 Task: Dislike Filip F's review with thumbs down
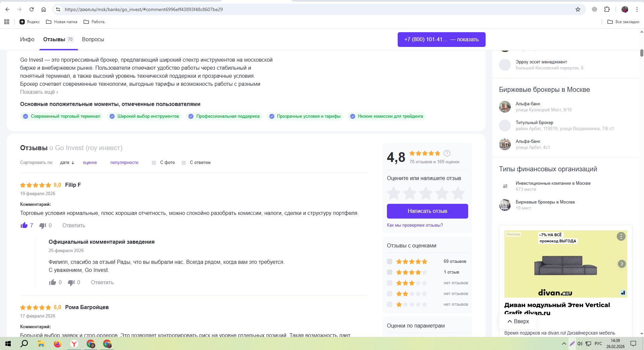coord(43,226)
